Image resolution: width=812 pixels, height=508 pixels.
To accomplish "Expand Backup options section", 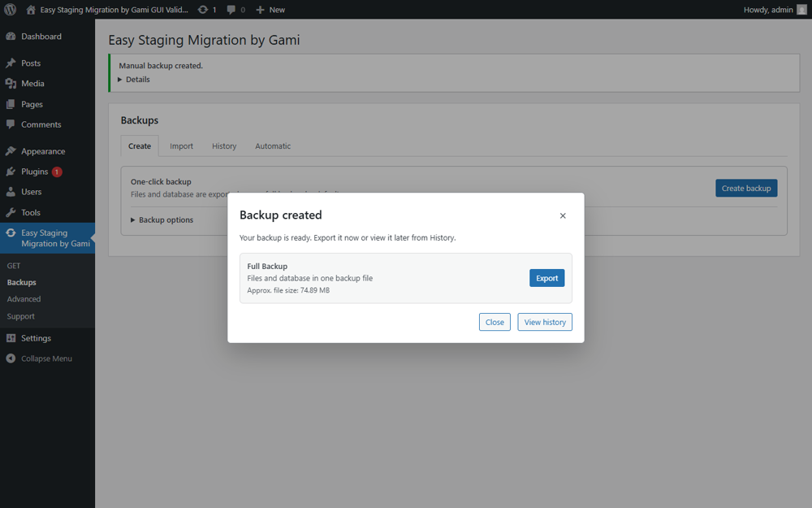I will click(x=162, y=219).
